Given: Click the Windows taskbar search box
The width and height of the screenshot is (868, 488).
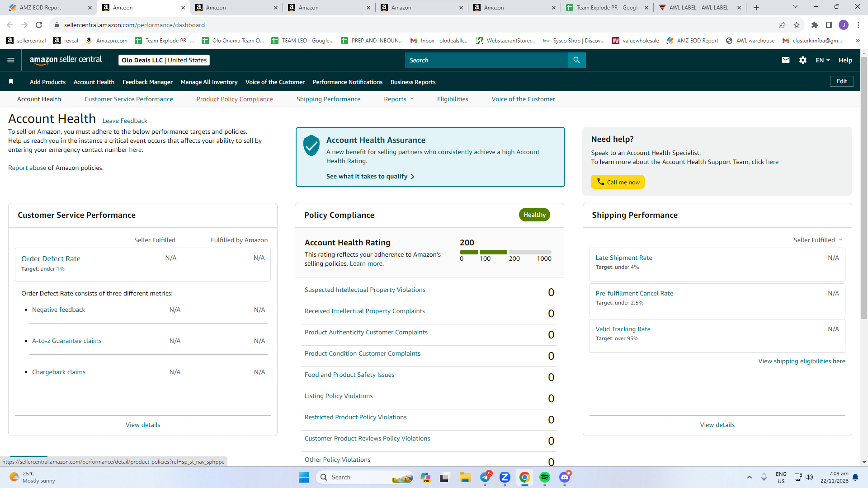Looking at the screenshot, I should tap(365, 477).
